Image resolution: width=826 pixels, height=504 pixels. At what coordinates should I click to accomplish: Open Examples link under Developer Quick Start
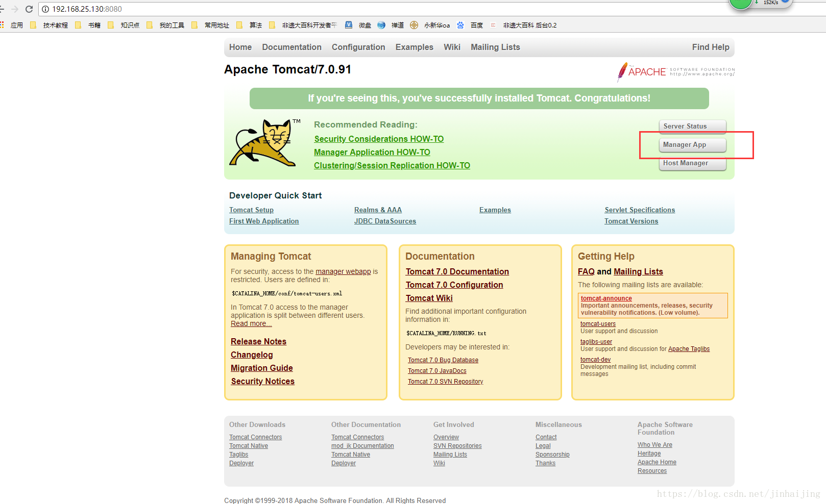(495, 210)
